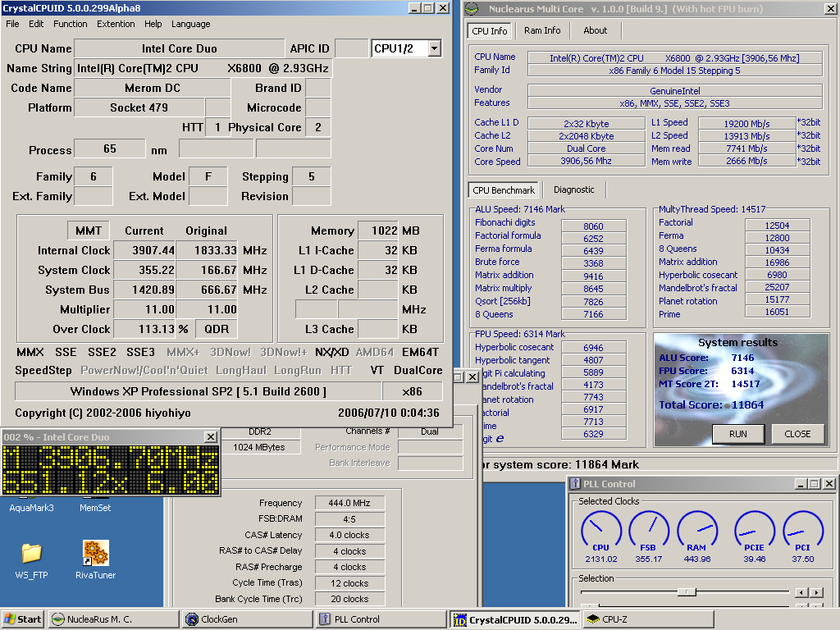
Task: Select the CPU Info tab in Nuclearus
Action: [x=490, y=31]
